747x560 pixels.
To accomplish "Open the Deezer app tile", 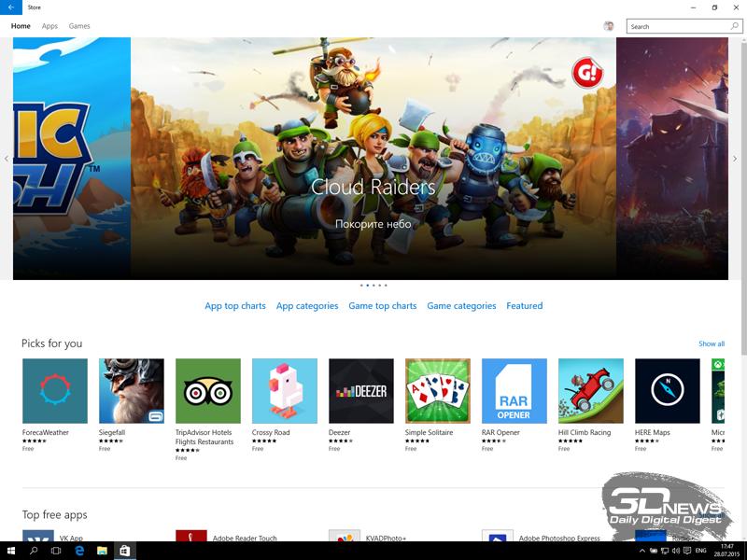I will click(361, 391).
